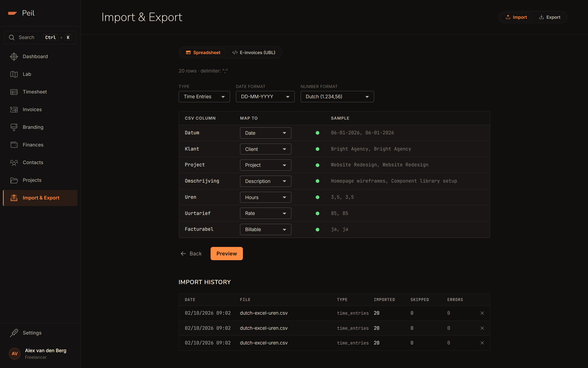The width and height of the screenshot is (588, 368).
Task: Open the Number Format dropdown
Action: pyautogui.click(x=337, y=97)
